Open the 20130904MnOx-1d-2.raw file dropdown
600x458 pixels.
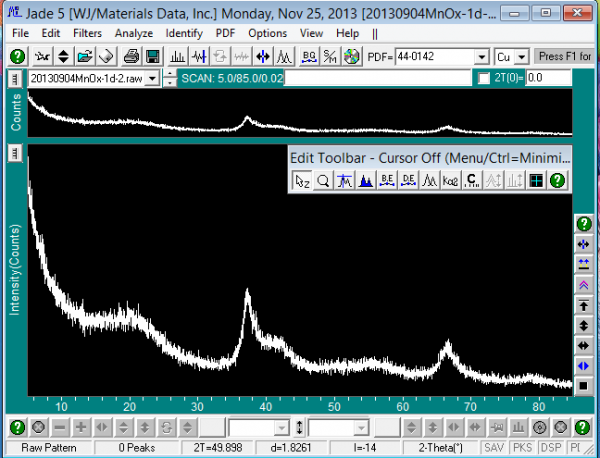coord(153,78)
